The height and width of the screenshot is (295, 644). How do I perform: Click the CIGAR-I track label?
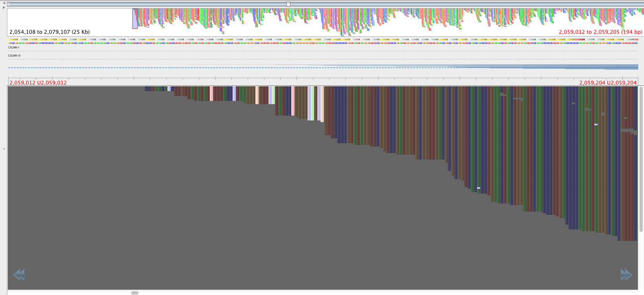pos(13,48)
